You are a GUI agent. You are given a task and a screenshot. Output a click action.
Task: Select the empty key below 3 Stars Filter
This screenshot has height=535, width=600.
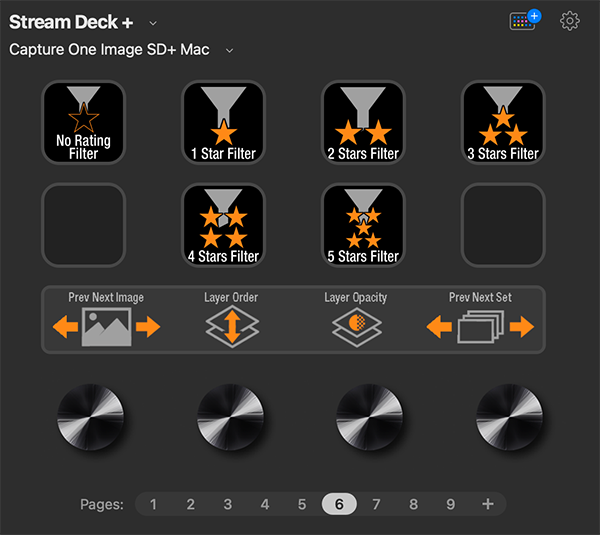click(503, 225)
